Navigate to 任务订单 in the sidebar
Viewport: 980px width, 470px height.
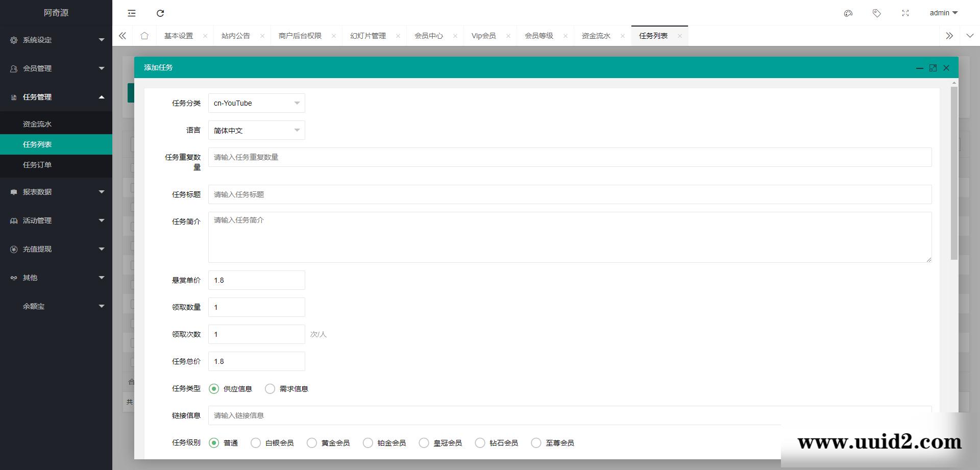[x=37, y=165]
